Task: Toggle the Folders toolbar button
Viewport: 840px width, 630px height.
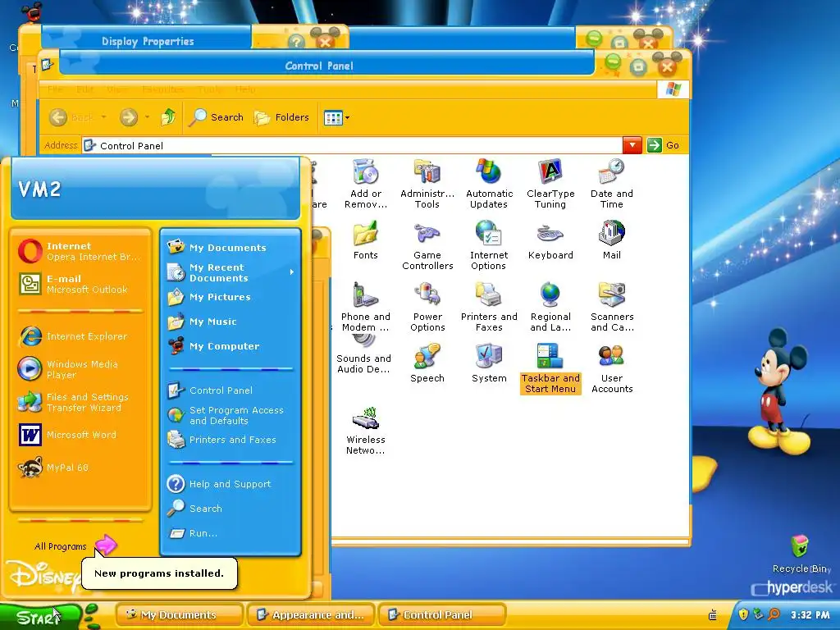Action: [x=282, y=117]
